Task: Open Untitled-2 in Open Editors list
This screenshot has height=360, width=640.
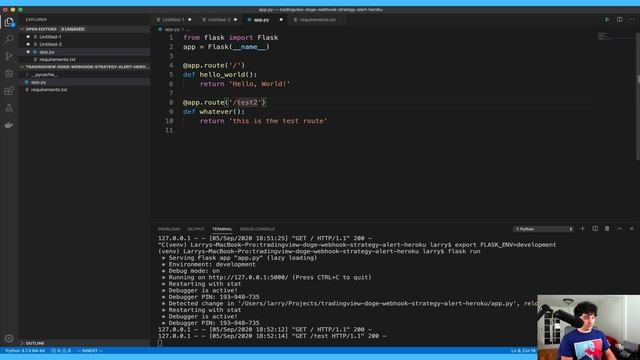Action: (50, 44)
